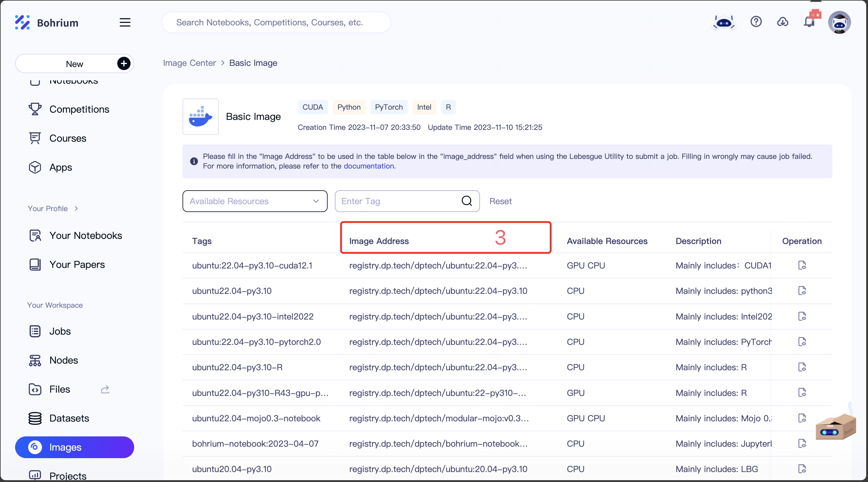This screenshot has width=868, height=482.
Task: Click the Tags column header
Action: tap(202, 241)
